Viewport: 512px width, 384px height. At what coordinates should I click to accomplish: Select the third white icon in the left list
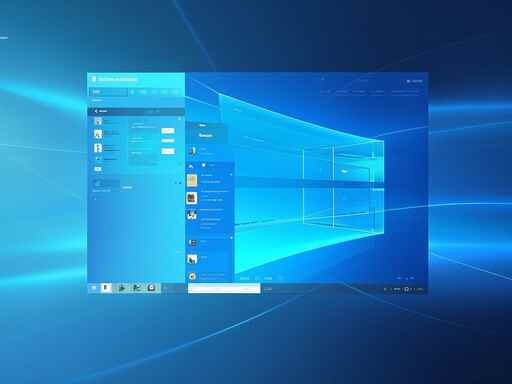[98, 148]
